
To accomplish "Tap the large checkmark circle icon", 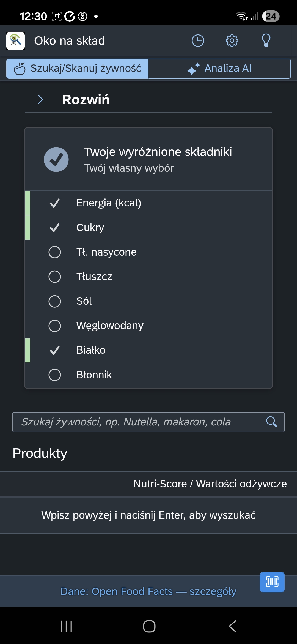I will pos(56,160).
